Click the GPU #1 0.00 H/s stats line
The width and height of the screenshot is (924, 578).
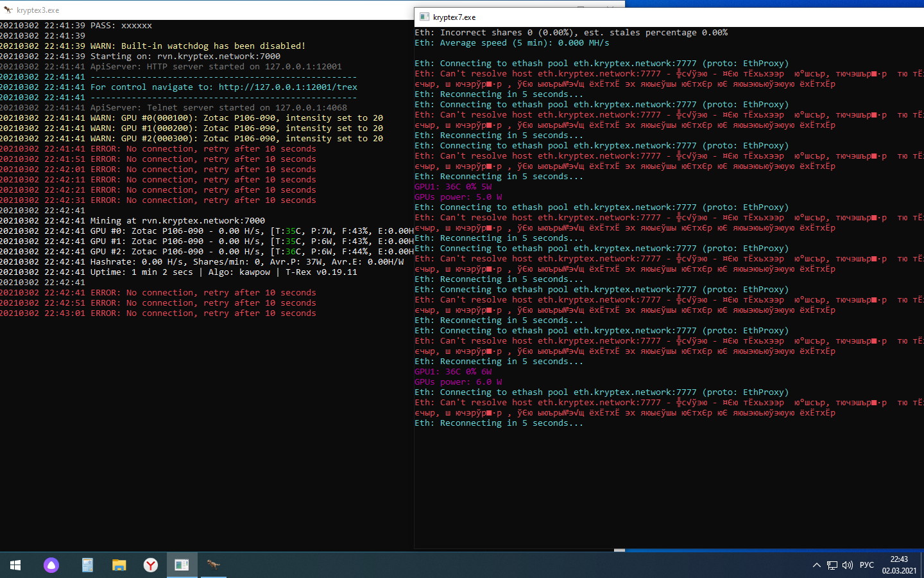(x=207, y=241)
